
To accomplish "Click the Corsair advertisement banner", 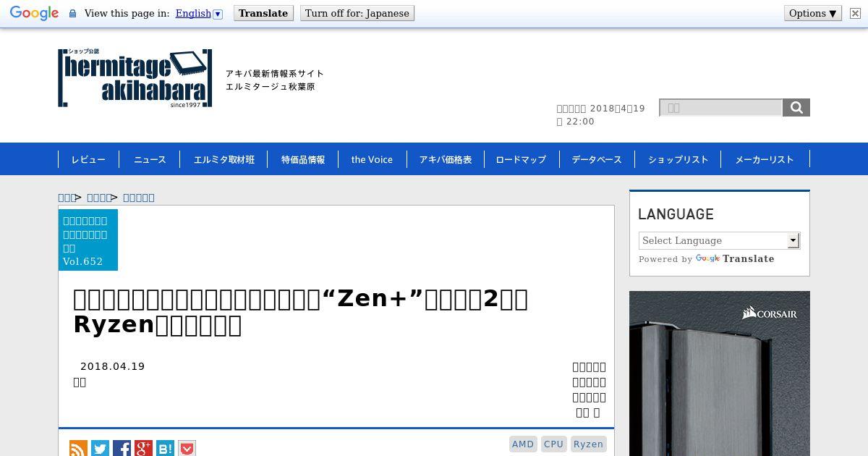I will 720,373.
